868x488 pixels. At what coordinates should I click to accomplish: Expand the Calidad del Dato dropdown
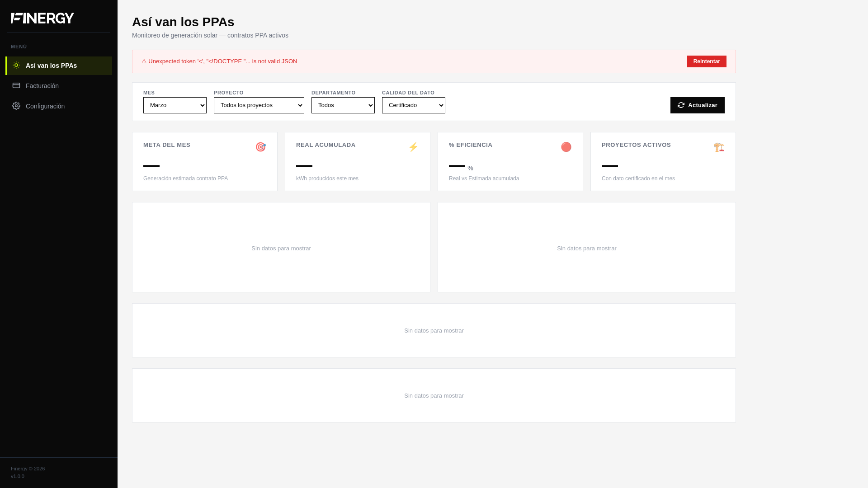414,105
